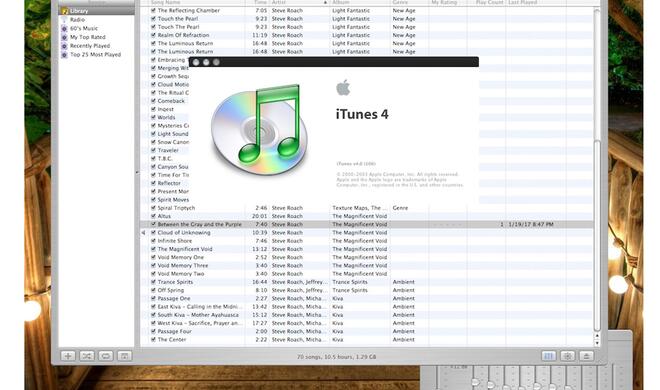The image size is (660, 390).
Task: Click the scrollbar up arrow
Action: click(x=597, y=336)
